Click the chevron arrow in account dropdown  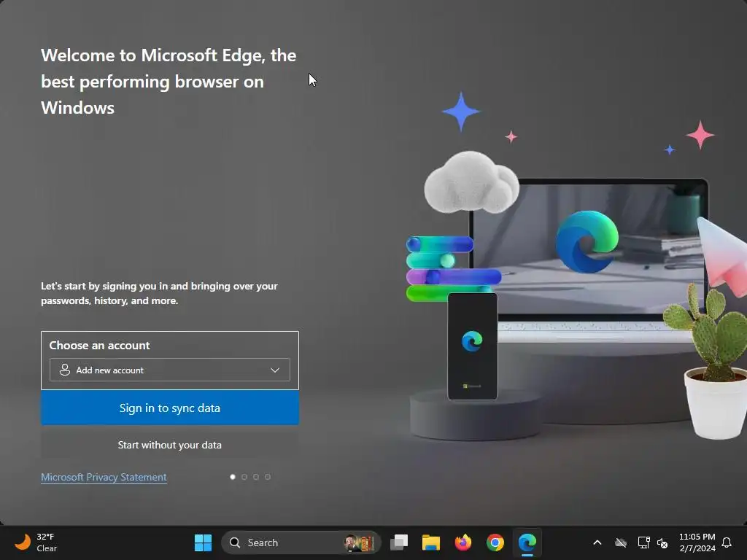coord(275,370)
